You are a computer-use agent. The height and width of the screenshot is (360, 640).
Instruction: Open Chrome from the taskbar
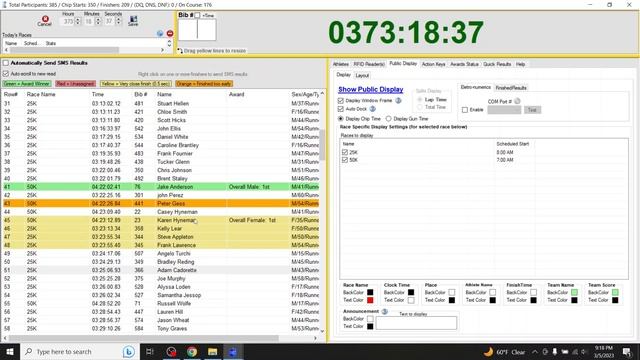pyautogui.click(x=192, y=351)
